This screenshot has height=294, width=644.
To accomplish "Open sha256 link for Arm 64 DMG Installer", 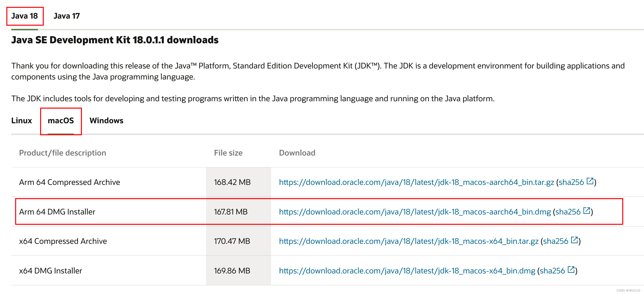I will coord(568,212).
